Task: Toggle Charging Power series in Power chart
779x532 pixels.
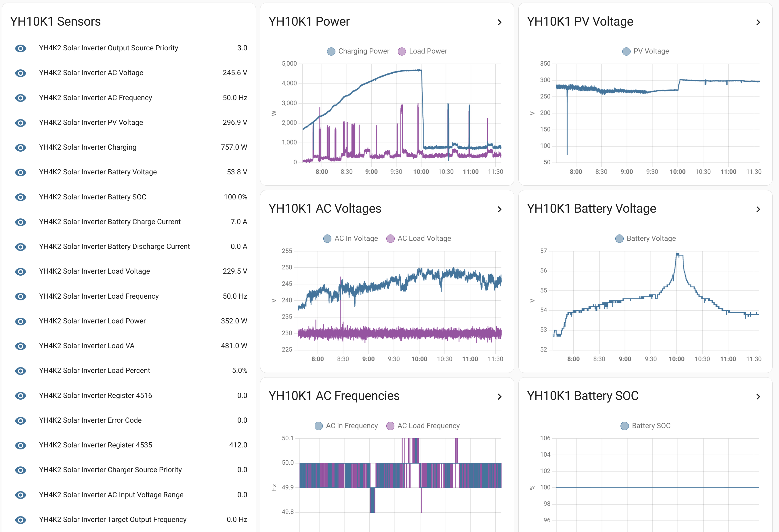Action: [x=358, y=51]
